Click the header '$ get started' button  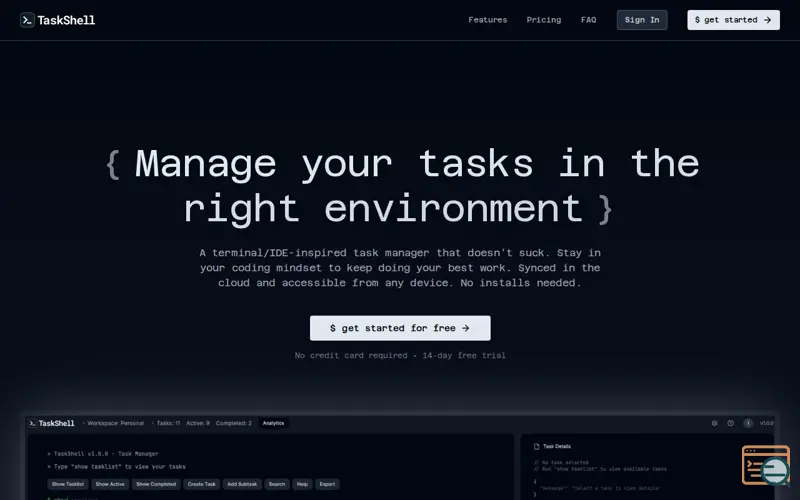[x=733, y=20]
